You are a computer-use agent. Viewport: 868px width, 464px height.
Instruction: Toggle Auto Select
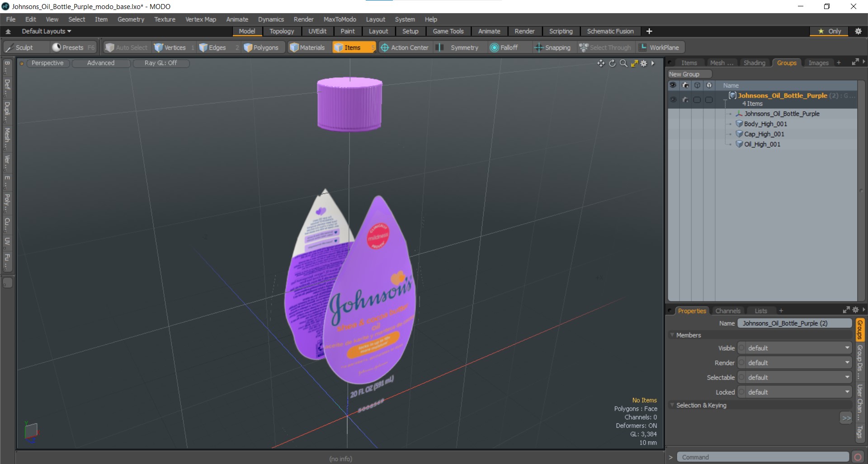[x=127, y=47]
